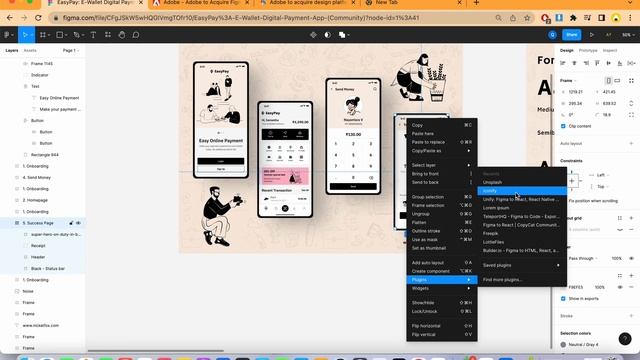Click Find more plugins link
This screenshot has height=360, width=640.
pos(502,280)
